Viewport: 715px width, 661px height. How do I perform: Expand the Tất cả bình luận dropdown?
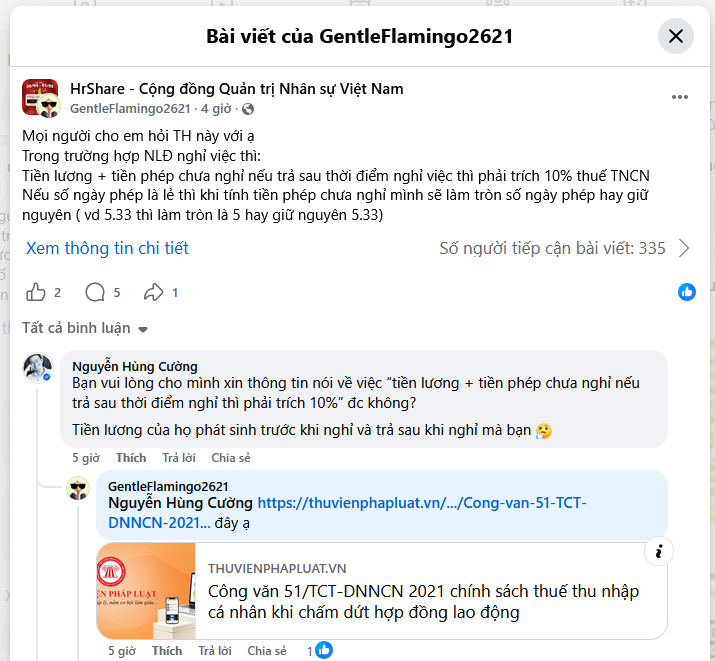click(85, 328)
